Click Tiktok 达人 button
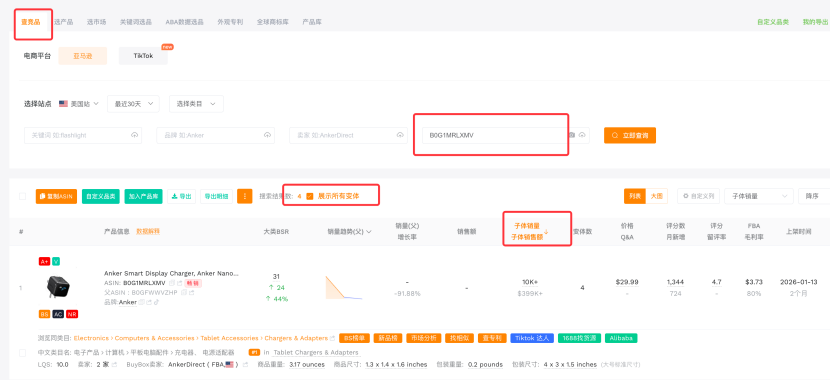The image size is (830, 380). coord(532,338)
